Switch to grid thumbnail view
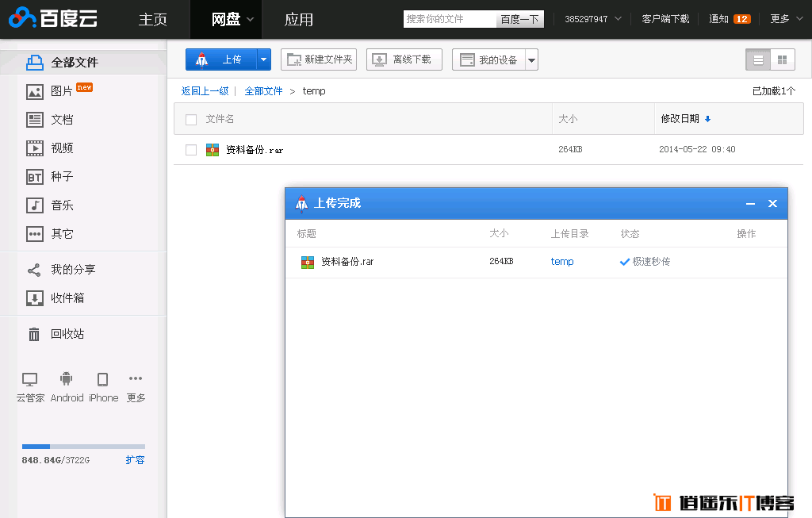The image size is (812, 518). 783,59
